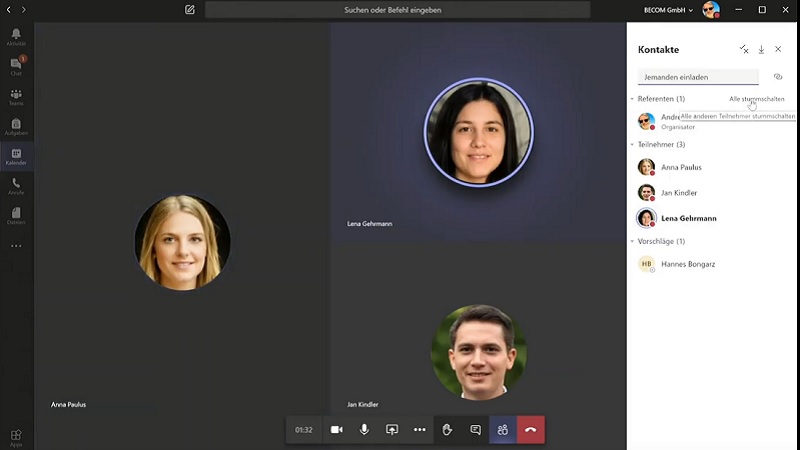The width and height of the screenshot is (800, 450).
Task: Open Anrufe in the left sidebar
Action: (x=16, y=185)
